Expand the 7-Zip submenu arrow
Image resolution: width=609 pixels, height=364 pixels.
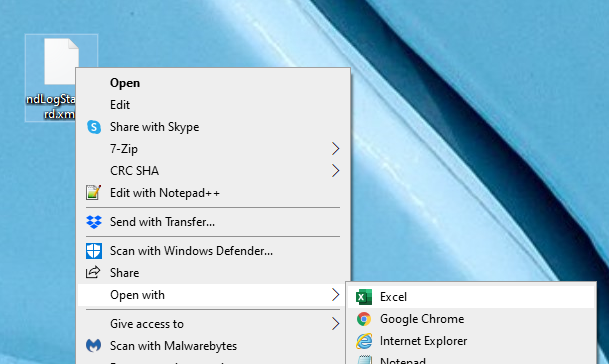click(336, 148)
